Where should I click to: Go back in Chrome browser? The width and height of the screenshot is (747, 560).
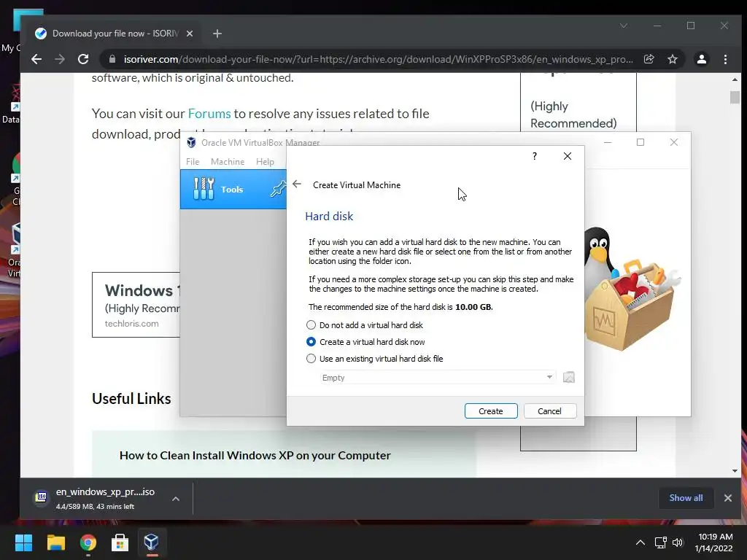(x=36, y=59)
